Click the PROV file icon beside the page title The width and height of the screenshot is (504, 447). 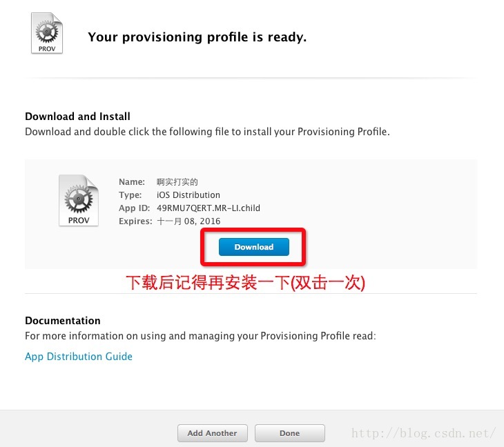[47, 33]
